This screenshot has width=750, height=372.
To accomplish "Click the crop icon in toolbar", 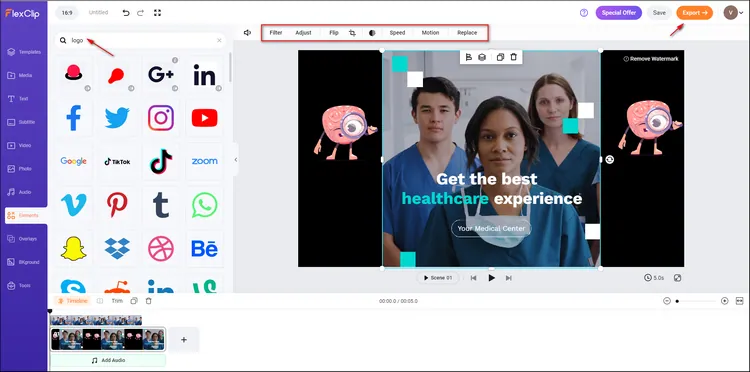I will point(353,33).
